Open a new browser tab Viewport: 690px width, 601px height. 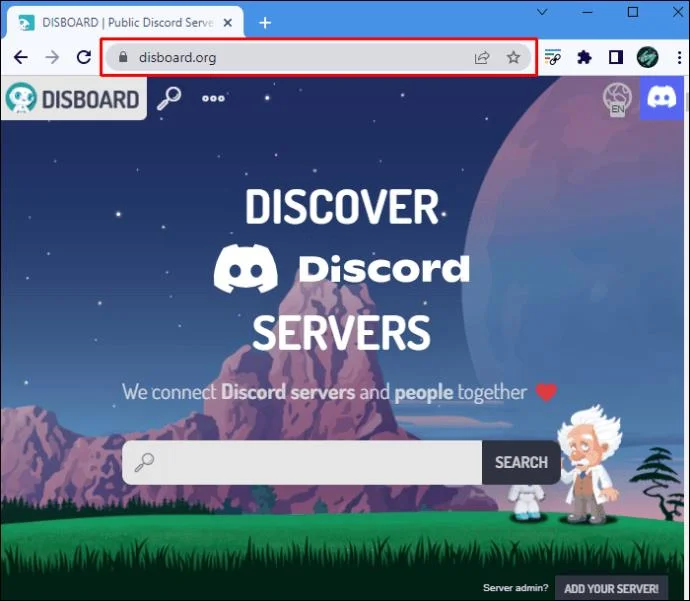265,22
